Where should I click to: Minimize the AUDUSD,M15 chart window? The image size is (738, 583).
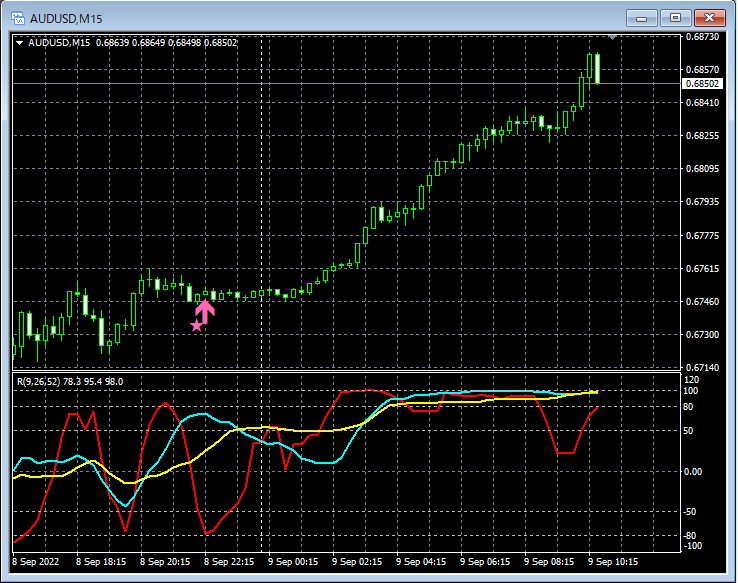click(x=641, y=18)
